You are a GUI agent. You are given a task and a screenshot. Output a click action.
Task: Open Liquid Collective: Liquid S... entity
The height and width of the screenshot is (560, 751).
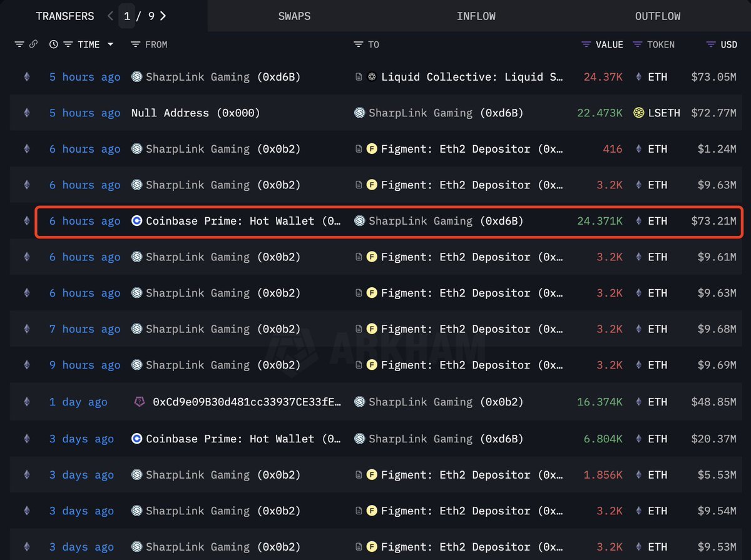click(x=472, y=77)
